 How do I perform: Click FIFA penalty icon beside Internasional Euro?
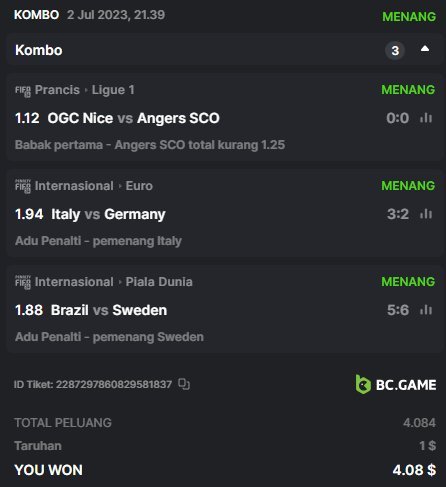point(23,186)
